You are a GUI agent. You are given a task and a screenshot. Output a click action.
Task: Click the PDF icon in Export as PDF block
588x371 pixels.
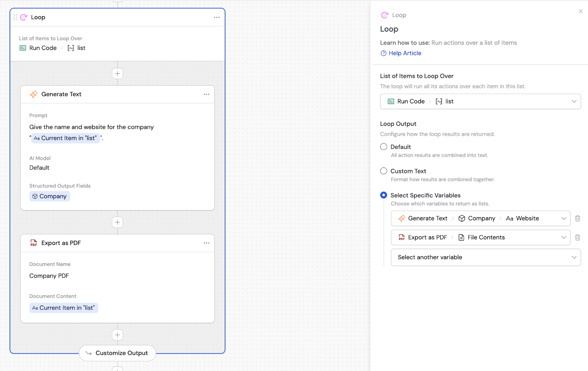click(x=34, y=243)
